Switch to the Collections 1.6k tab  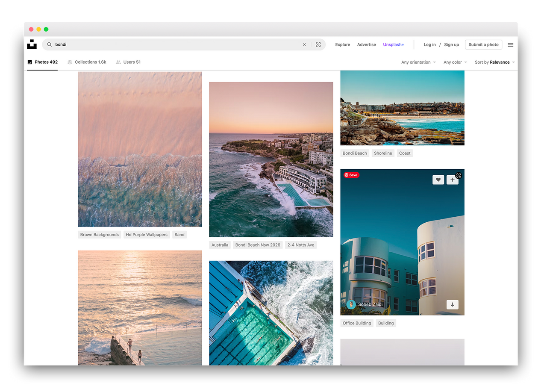coord(87,62)
